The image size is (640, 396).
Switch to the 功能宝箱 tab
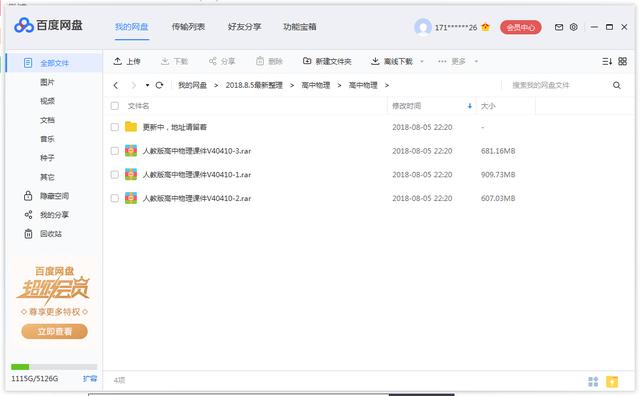300,27
